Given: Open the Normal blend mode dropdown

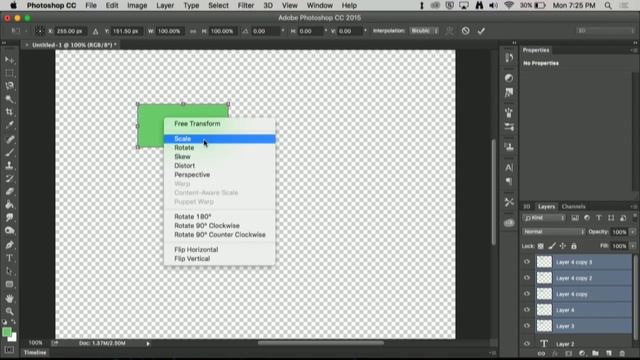Looking at the screenshot, I should [x=553, y=232].
